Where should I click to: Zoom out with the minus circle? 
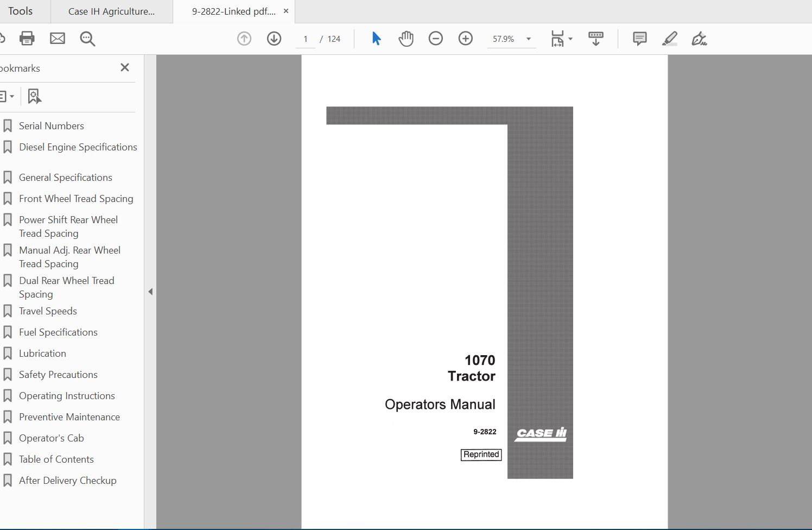[x=436, y=39]
